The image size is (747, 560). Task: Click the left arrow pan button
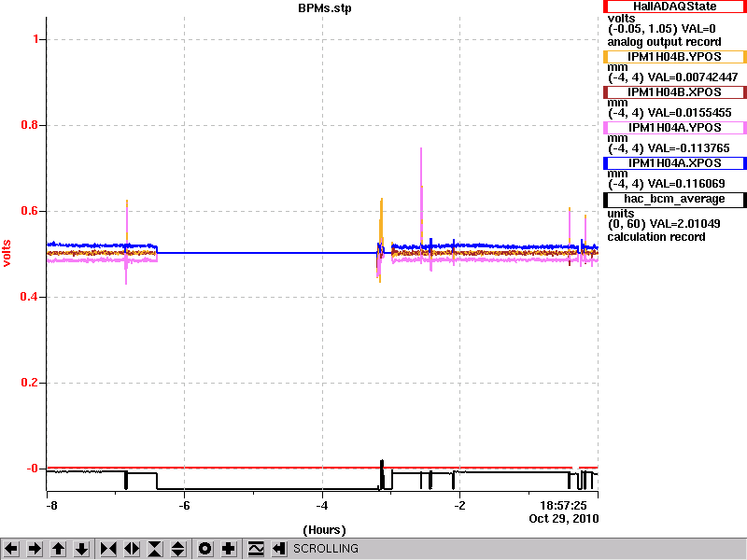click(11, 549)
